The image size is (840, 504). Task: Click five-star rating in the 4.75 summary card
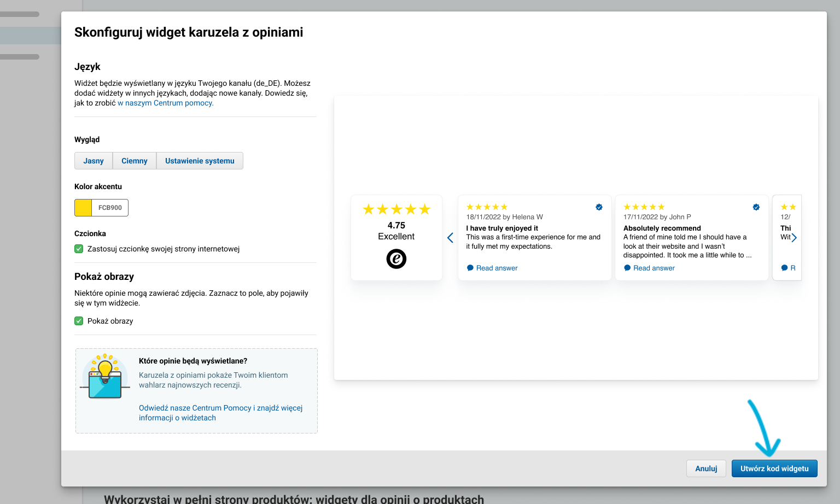click(396, 209)
